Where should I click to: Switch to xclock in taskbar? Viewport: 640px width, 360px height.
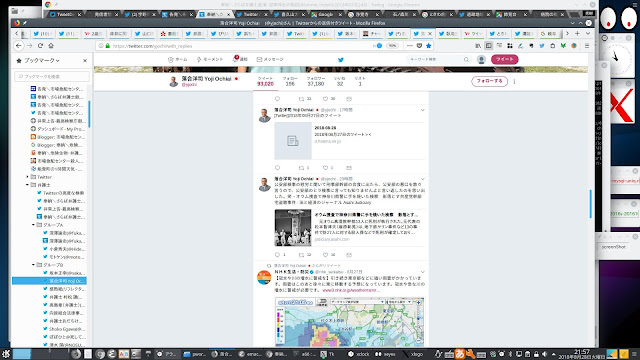tap(359, 354)
